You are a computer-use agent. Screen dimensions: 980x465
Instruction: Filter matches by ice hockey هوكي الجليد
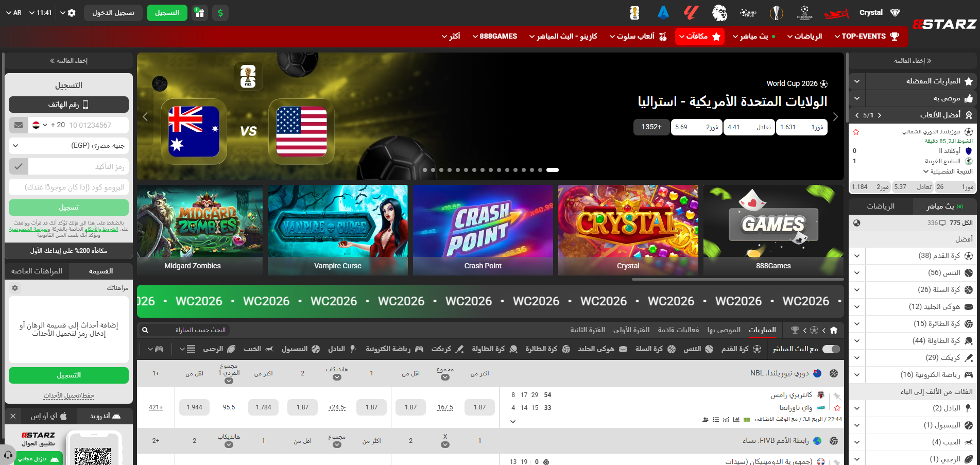pos(602,349)
